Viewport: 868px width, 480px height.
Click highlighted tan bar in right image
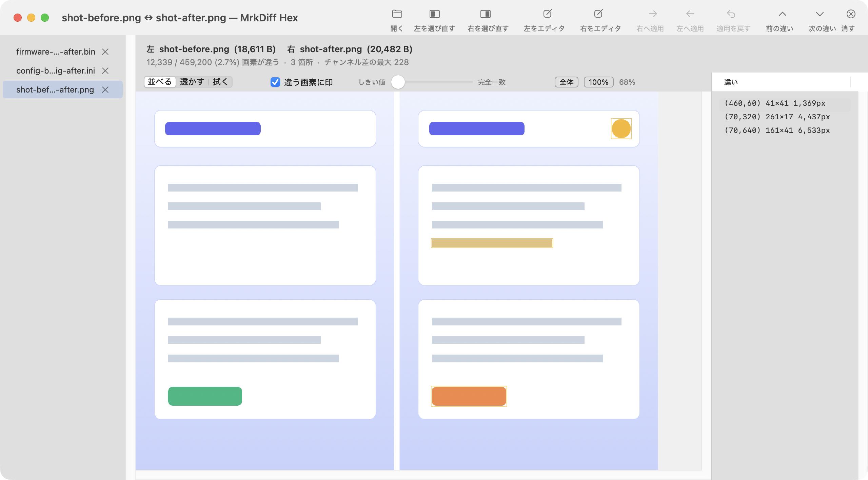pyautogui.click(x=492, y=243)
